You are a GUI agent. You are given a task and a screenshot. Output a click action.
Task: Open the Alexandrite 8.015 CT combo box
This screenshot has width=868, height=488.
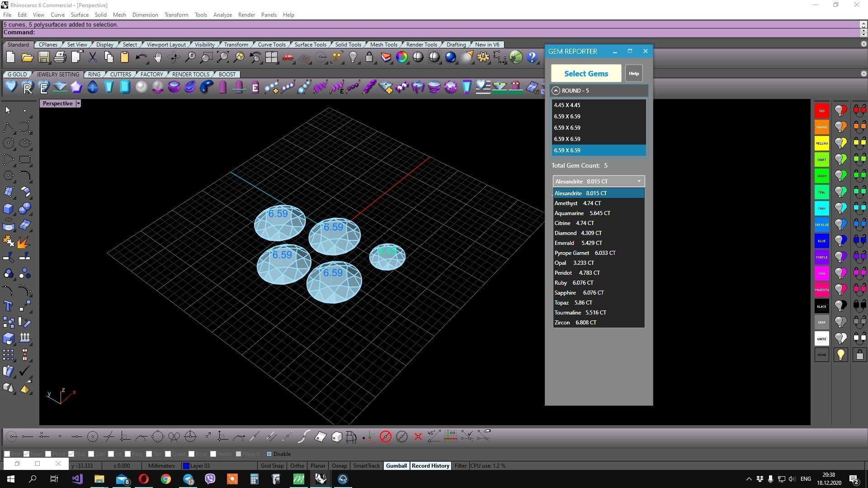tap(599, 182)
